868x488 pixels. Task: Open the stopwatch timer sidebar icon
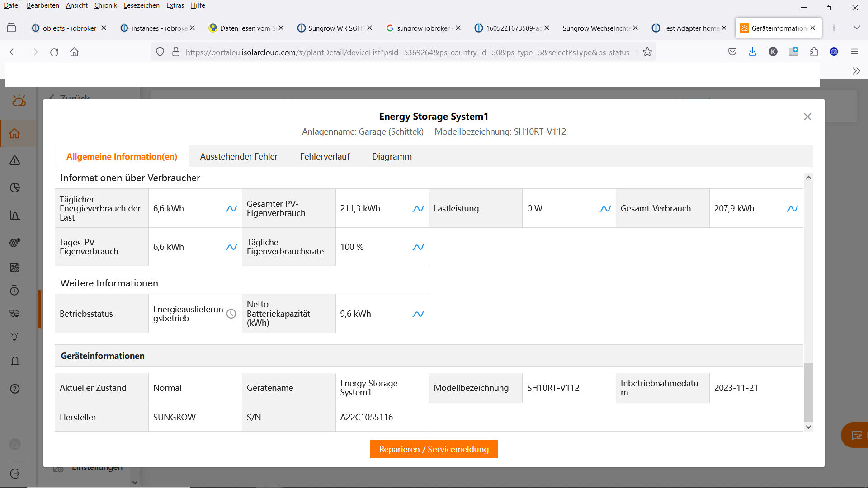click(14, 290)
